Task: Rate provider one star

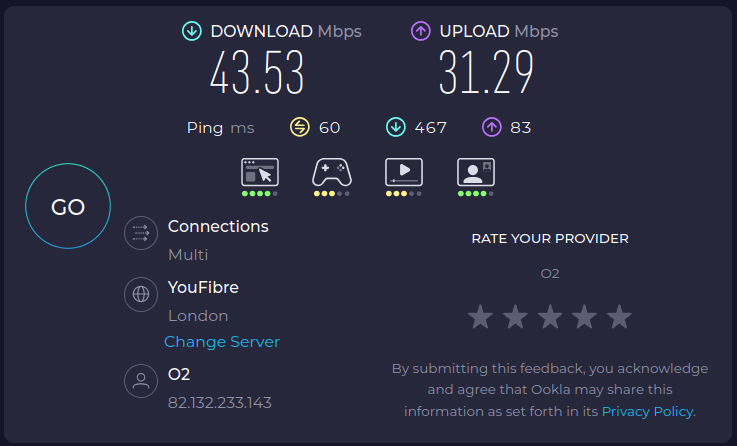Action: [481, 318]
